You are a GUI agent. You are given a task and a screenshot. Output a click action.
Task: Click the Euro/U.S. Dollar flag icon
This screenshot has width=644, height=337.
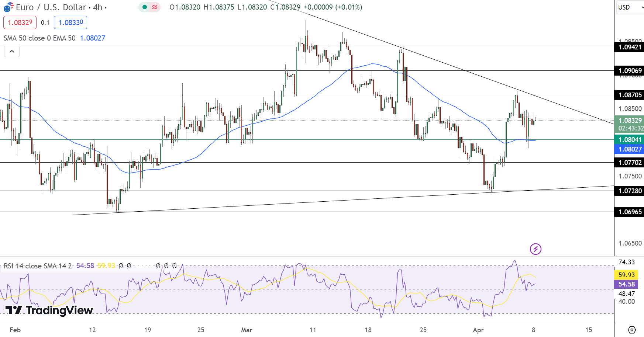point(8,7)
